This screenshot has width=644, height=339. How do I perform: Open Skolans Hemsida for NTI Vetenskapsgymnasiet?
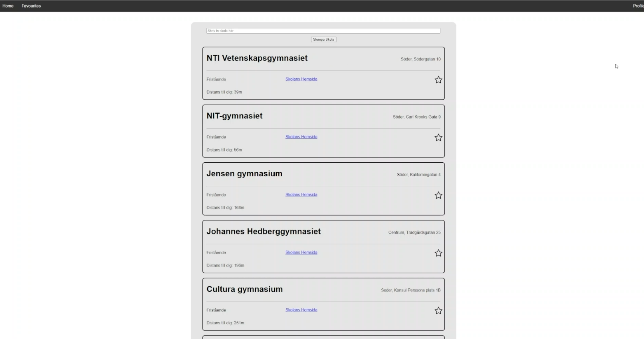click(x=301, y=79)
